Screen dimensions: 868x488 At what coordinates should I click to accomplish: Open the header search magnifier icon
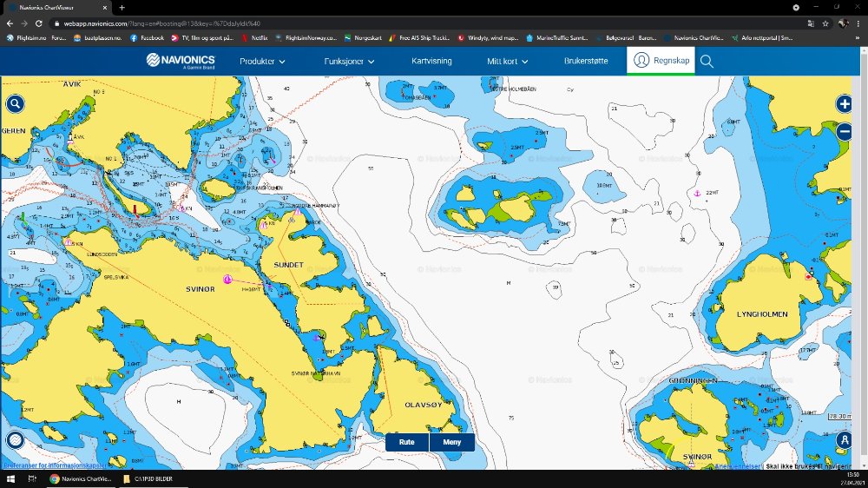(x=707, y=61)
